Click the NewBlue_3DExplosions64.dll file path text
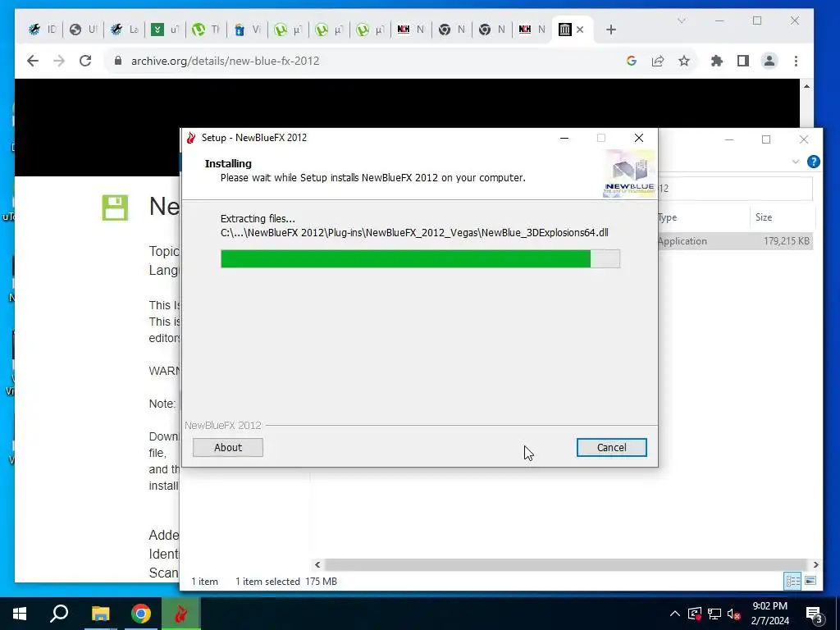 [x=414, y=232]
